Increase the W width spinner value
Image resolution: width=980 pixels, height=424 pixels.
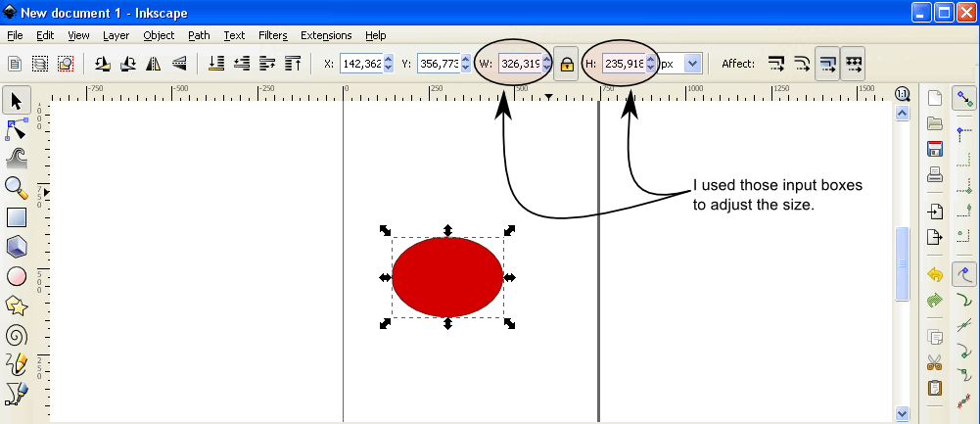click(546, 60)
